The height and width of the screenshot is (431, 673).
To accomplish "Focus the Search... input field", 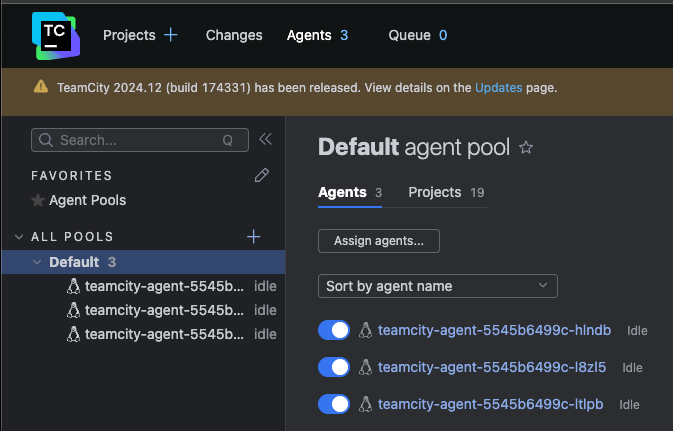I will (x=140, y=140).
